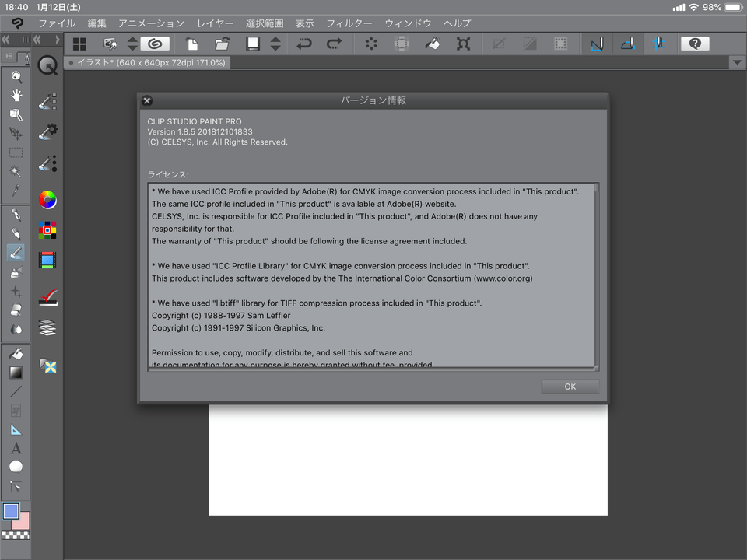Close the バージョン情報 dialog with X

coord(147,100)
